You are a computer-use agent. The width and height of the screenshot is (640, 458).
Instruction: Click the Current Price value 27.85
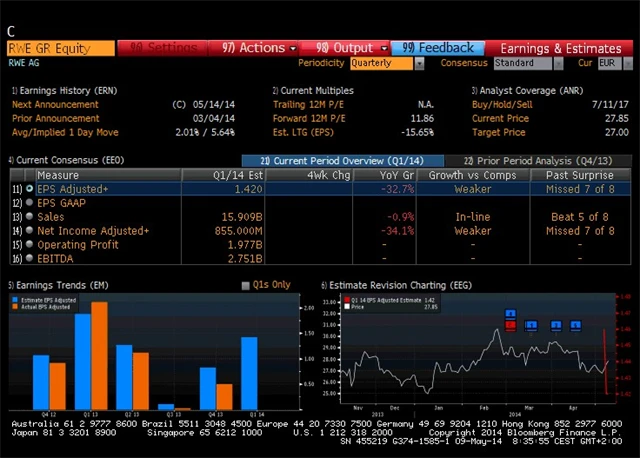(x=617, y=118)
